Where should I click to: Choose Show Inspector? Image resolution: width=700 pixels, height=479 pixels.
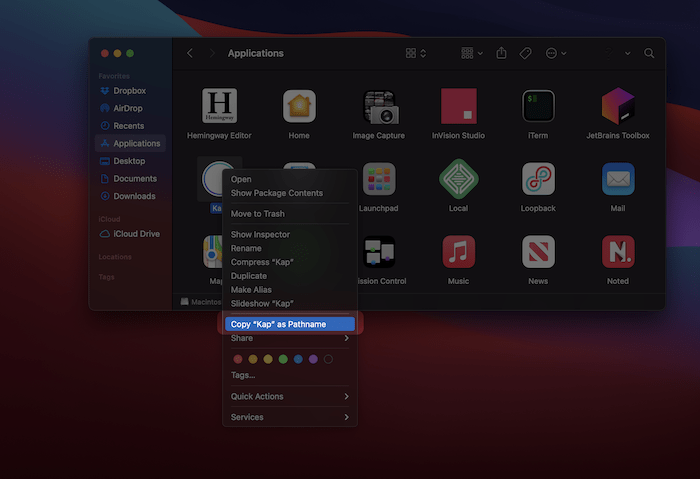[290, 234]
